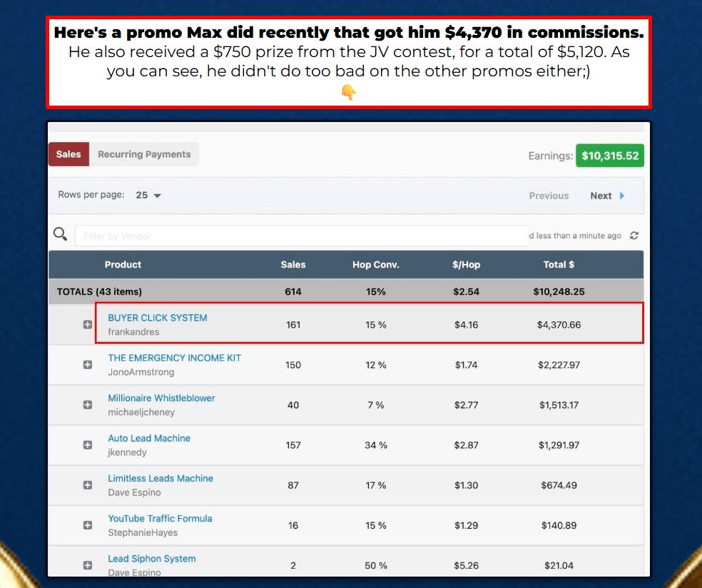Click the $674.49 total cell
The width and height of the screenshot is (702, 588).
tap(559, 485)
